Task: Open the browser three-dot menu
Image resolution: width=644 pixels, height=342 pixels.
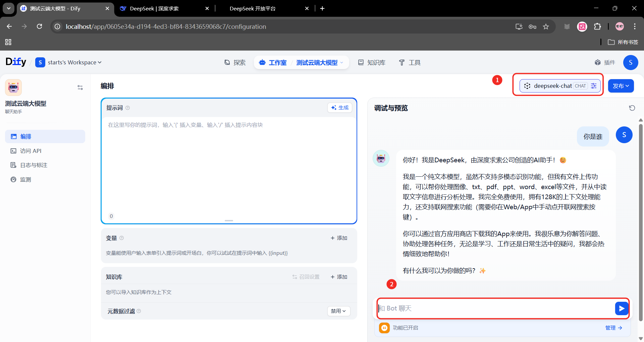Action: (635, 26)
